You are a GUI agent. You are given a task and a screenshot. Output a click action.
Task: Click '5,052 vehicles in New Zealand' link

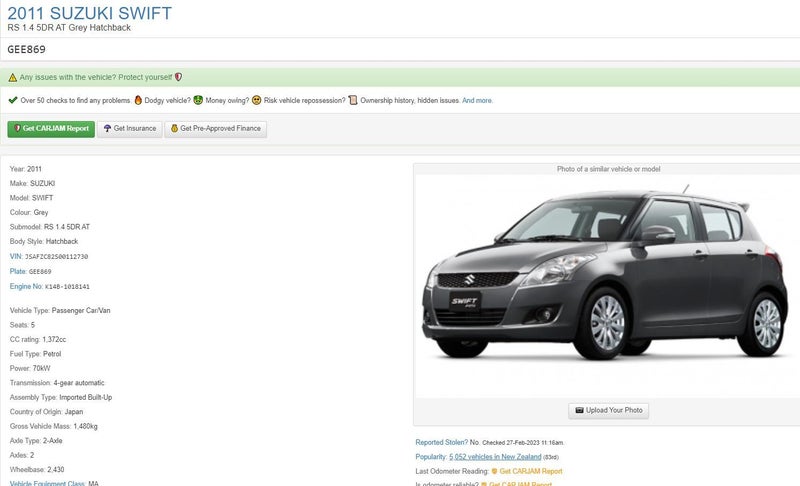[495, 456]
